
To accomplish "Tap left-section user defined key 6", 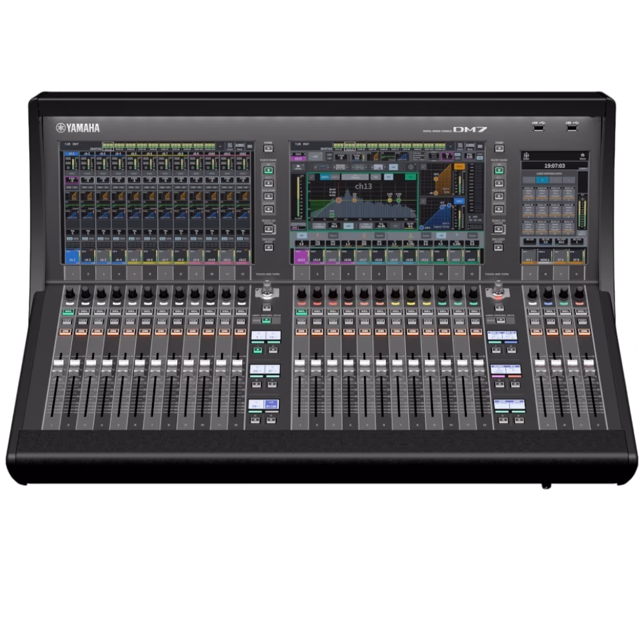I will tap(270, 420).
